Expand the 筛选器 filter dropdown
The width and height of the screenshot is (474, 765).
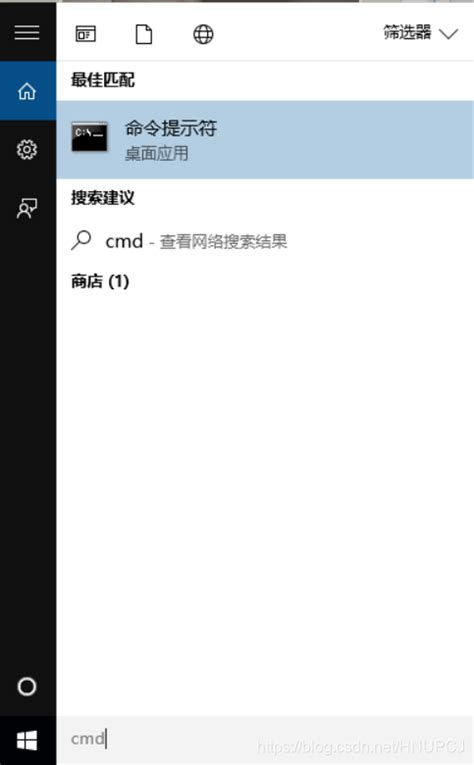click(x=420, y=33)
